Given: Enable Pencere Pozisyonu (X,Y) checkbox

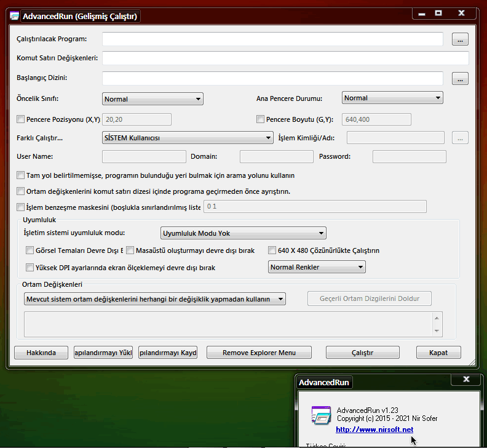Looking at the screenshot, I should click(20, 119).
